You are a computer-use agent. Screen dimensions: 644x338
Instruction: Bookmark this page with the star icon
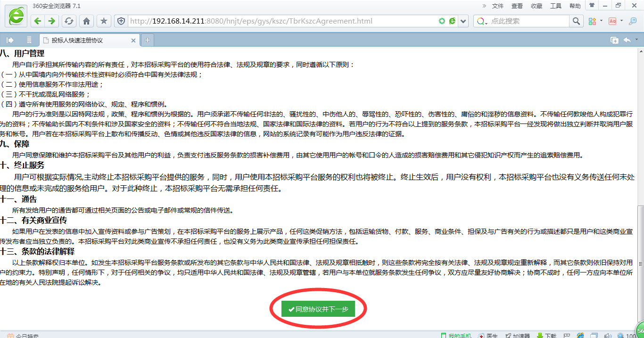tap(104, 21)
